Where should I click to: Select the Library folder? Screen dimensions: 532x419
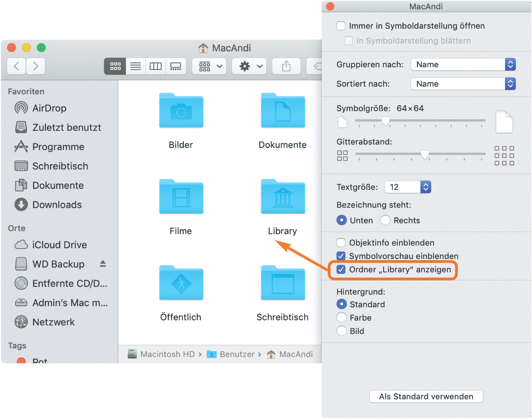point(283,196)
